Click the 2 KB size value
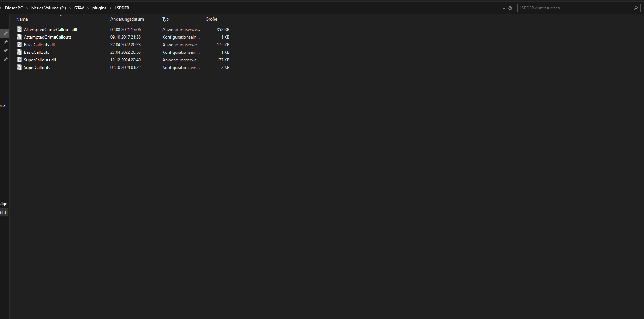The image size is (644, 319). (x=225, y=68)
